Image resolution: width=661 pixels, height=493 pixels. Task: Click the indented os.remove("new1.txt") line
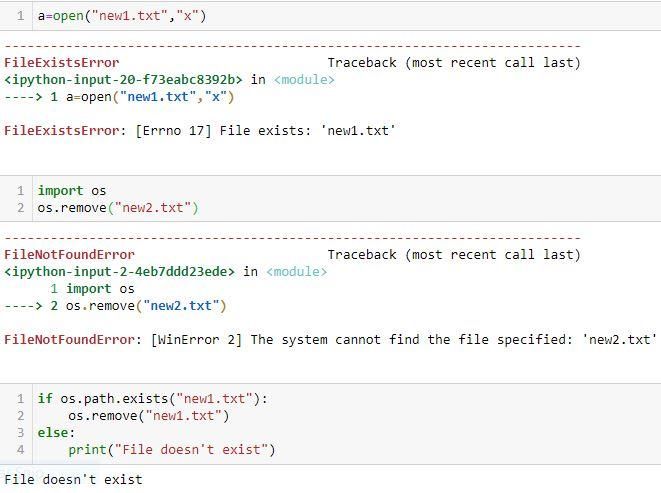point(149,416)
